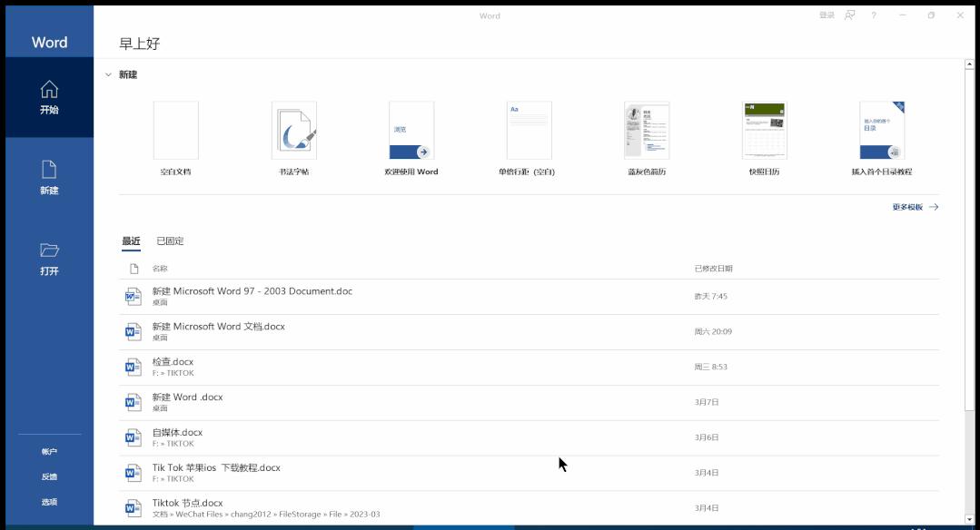Click the Word logo in the top-left corner
This screenshot has width=980, height=530.
49,42
